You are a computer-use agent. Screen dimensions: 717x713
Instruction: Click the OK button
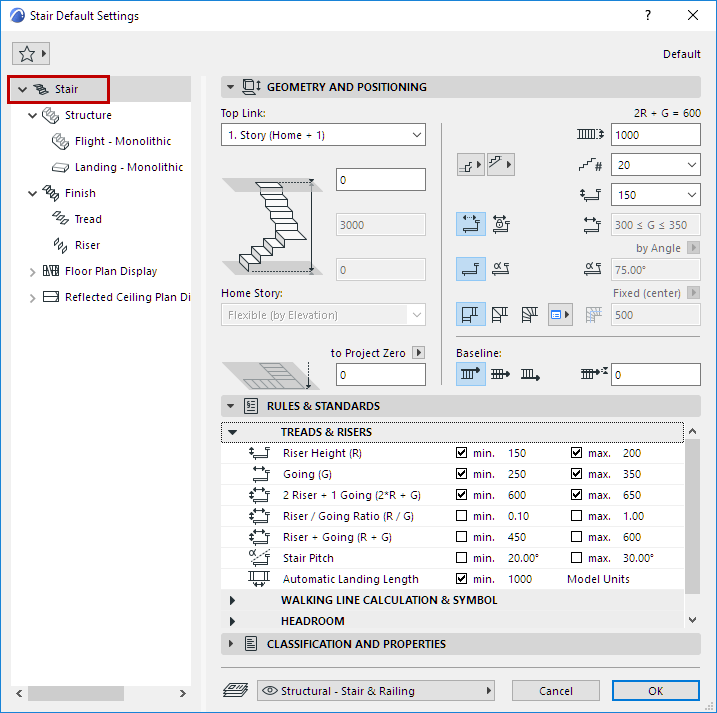(x=656, y=691)
